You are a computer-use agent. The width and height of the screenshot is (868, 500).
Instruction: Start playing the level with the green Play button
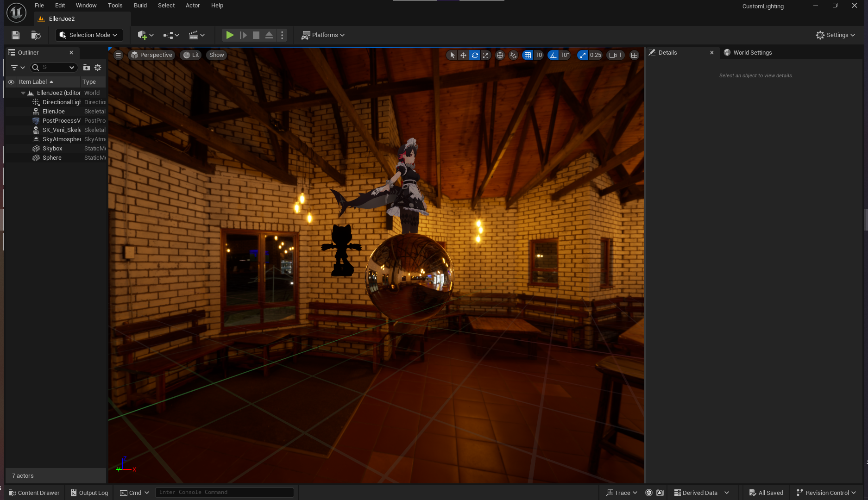[230, 35]
